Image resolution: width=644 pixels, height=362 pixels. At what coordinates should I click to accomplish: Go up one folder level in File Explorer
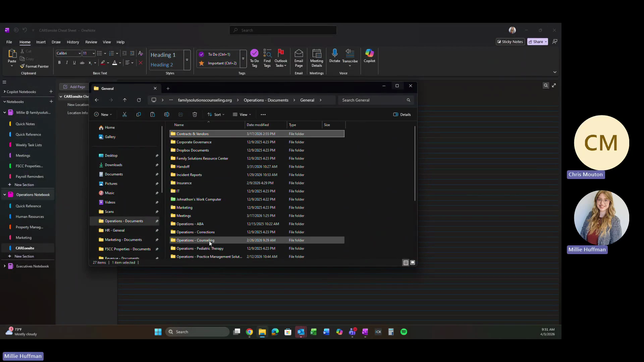(125, 100)
